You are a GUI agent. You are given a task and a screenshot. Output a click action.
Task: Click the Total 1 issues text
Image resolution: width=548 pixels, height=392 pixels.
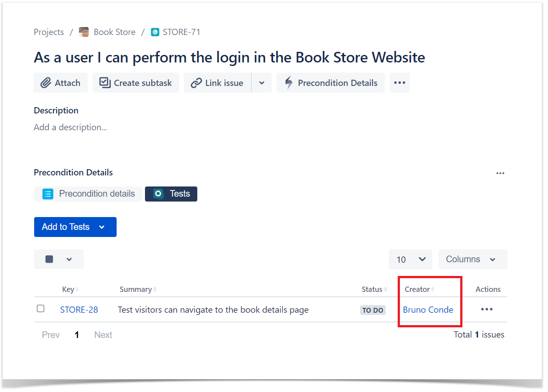tap(479, 334)
